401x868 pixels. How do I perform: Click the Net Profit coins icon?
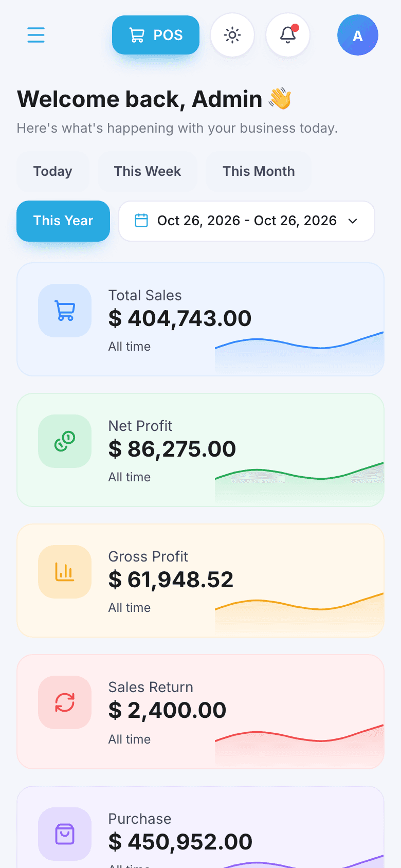[65, 441]
